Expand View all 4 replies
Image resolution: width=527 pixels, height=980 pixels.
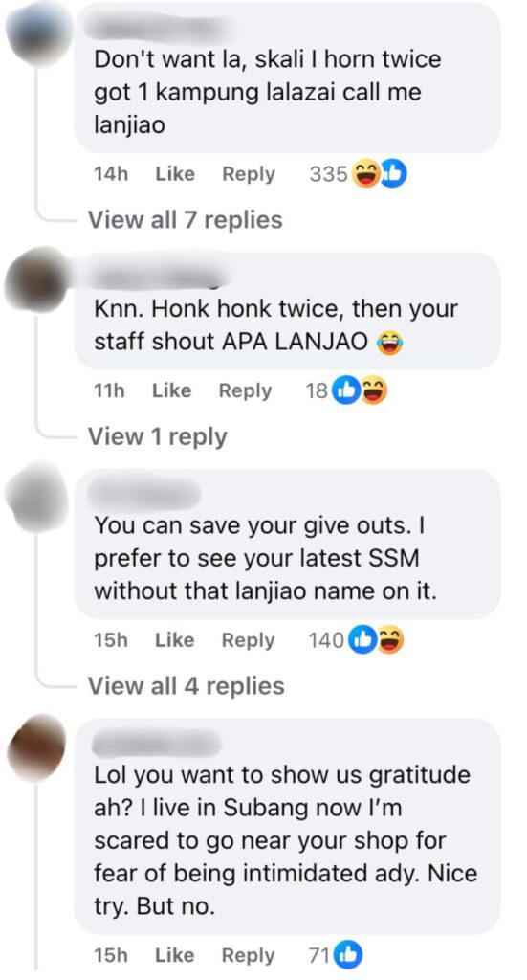(x=187, y=685)
